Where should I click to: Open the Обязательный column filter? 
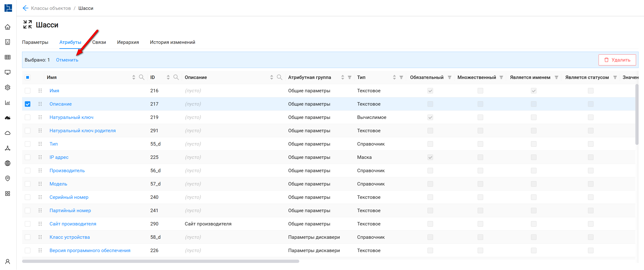[x=449, y=77]
